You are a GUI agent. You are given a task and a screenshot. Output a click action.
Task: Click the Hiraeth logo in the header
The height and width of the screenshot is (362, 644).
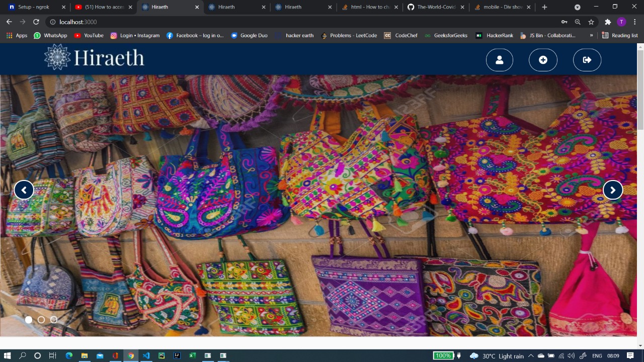point(94,57)
